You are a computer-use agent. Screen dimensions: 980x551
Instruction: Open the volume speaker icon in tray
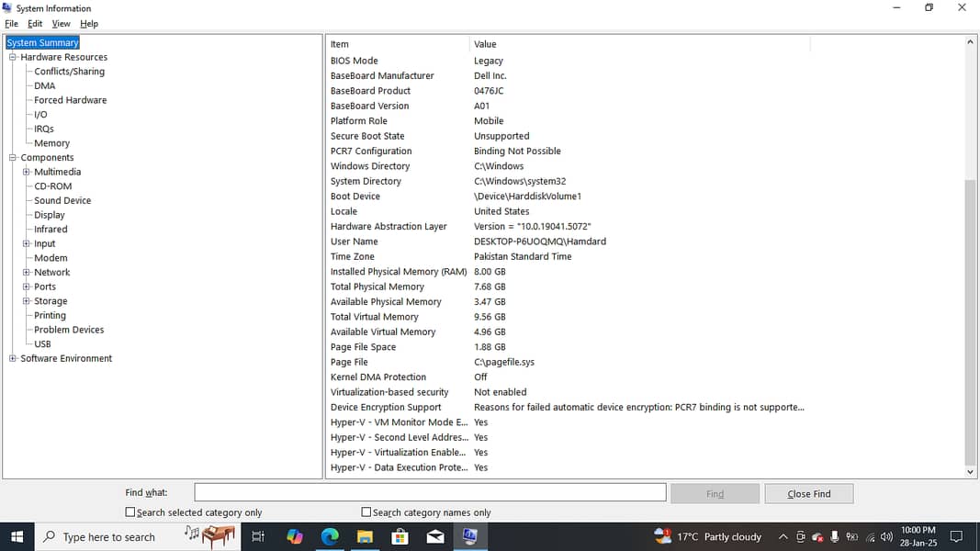(x=886, y=536)
